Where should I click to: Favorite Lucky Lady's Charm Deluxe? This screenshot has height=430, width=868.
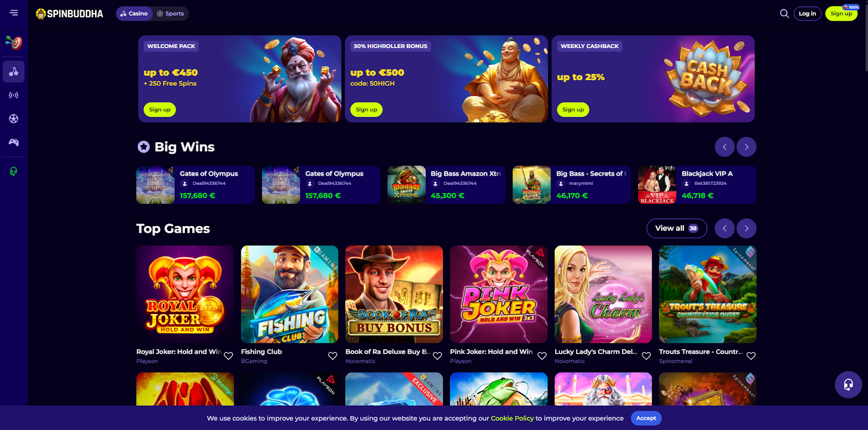[x=646, y=356]
